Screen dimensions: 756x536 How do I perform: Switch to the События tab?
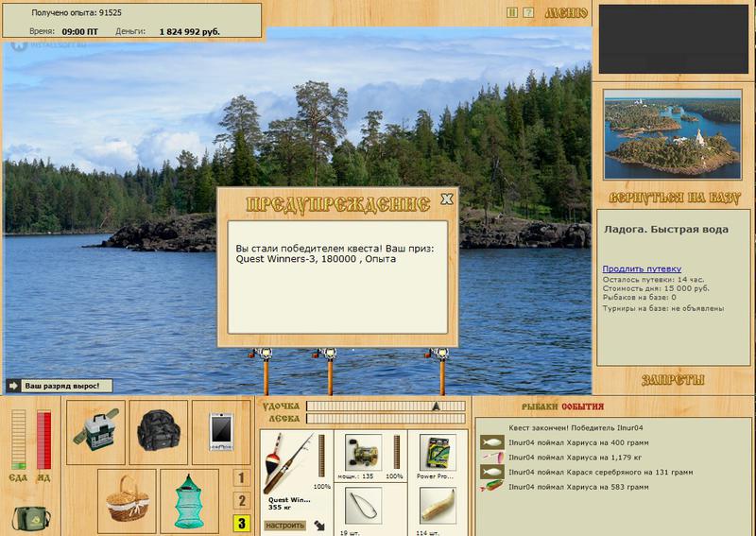click(x=583, y=406)
